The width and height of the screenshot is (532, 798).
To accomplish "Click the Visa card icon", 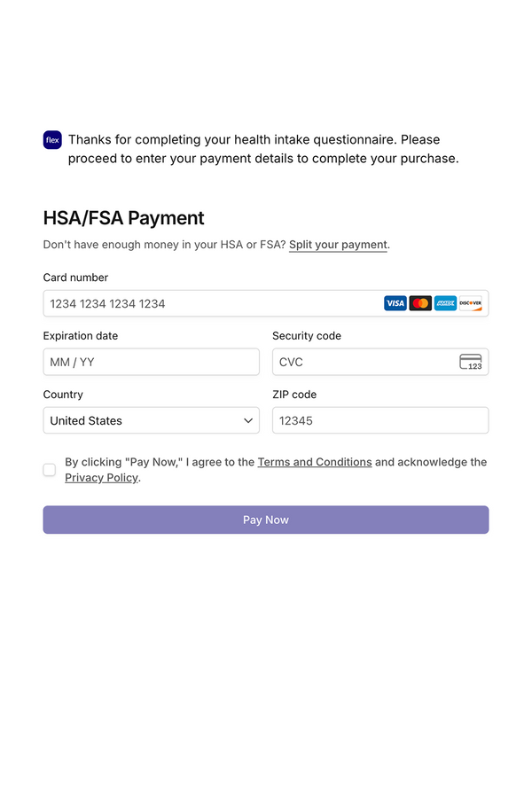I will pos(395,303).
